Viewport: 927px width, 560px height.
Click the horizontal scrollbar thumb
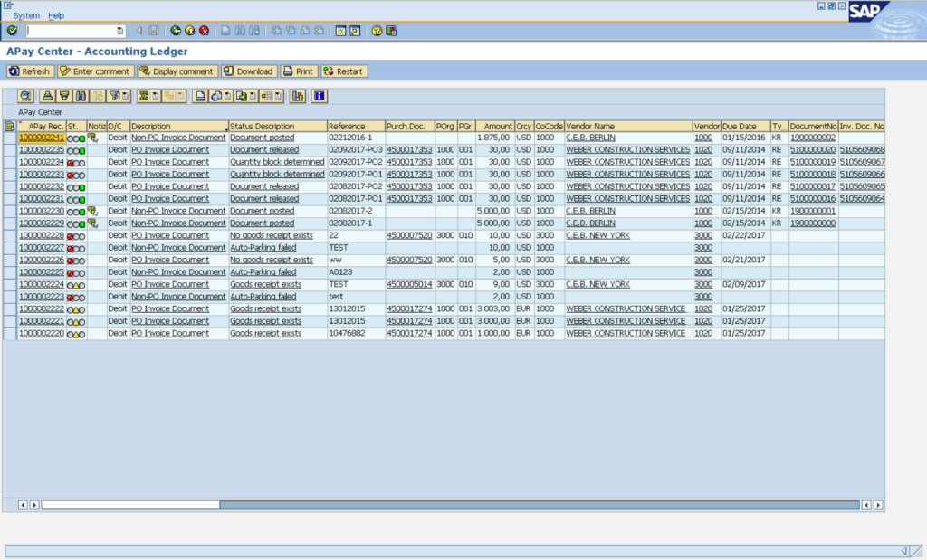[x=130, y=505]
